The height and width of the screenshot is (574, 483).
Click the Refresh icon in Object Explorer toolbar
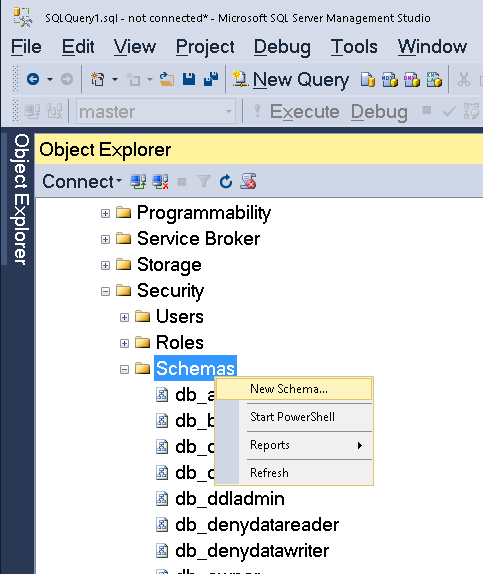click(x=226, y=181)
